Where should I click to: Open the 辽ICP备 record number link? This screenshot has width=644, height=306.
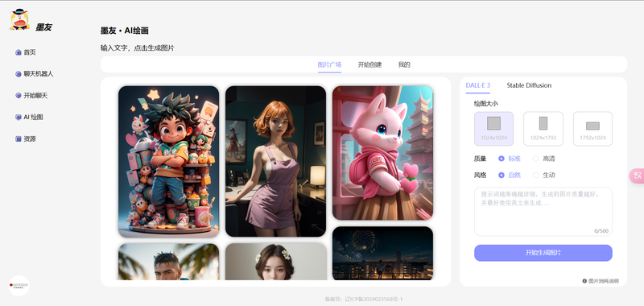(374, 299)
